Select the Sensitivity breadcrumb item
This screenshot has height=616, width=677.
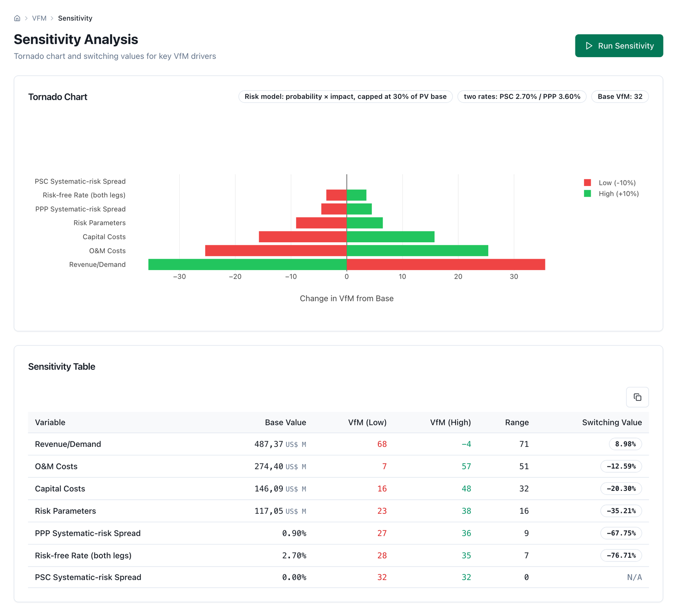coord(75,18)
